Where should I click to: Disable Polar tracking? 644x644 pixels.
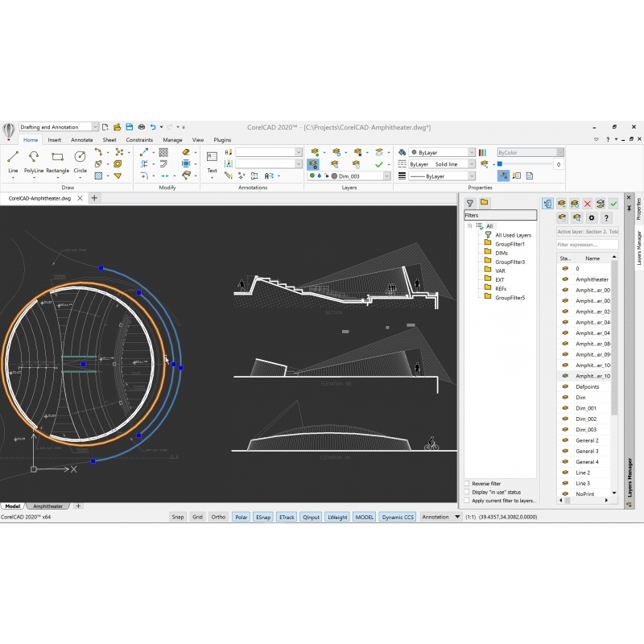(241, 517)
